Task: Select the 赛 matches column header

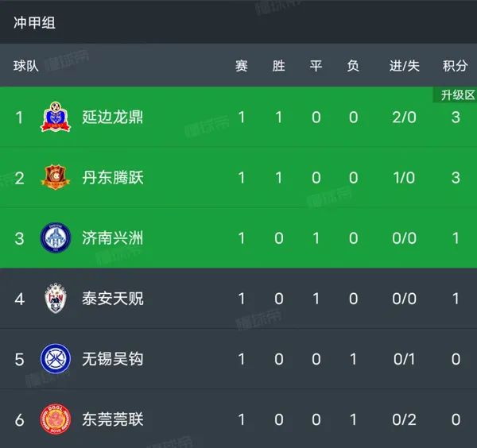Action: [242, 66]
